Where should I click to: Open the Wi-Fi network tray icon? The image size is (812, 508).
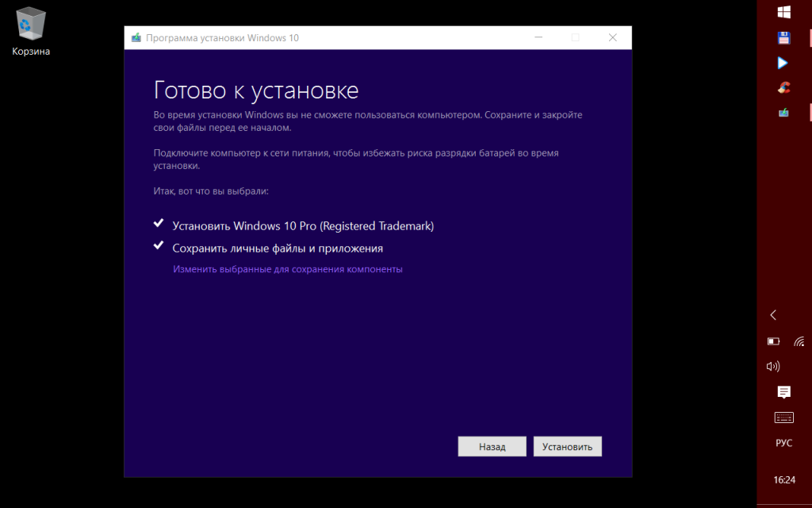tap(799, 341)
